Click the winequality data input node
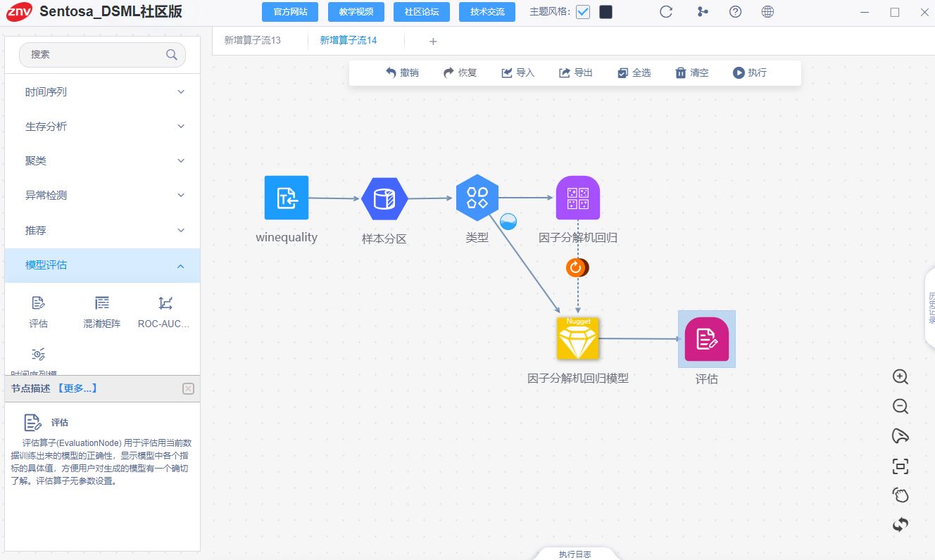The width and height of the screenshot is (935, 560). point(287,198)
